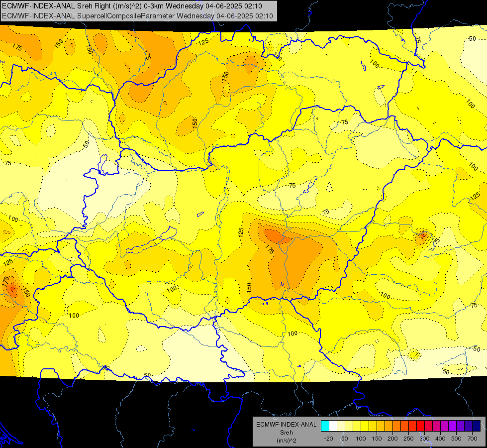This screenshot has width=487, height=448.
Task: Click the -20 value under the legend
Action: coord(328,439)
